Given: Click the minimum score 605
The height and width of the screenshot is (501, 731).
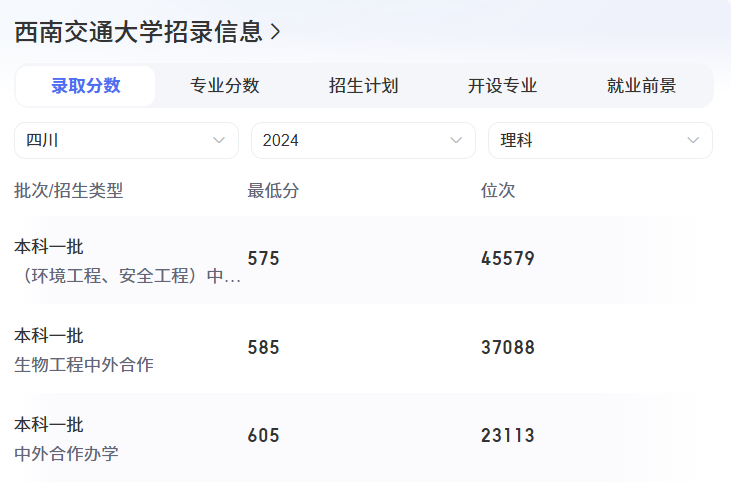Looking at the screenshot, I should click(x=263, y=436).
